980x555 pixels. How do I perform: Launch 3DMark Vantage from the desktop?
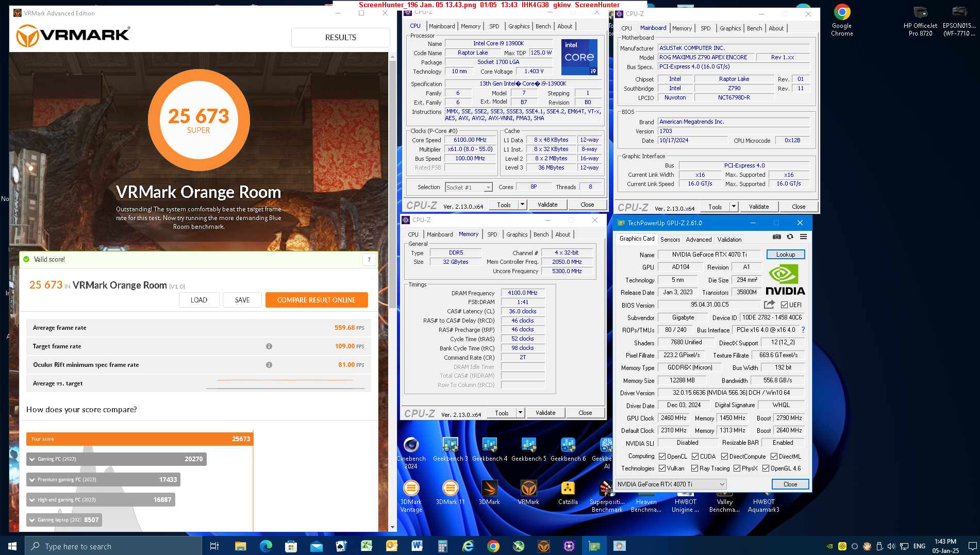(x=411, y=496)
